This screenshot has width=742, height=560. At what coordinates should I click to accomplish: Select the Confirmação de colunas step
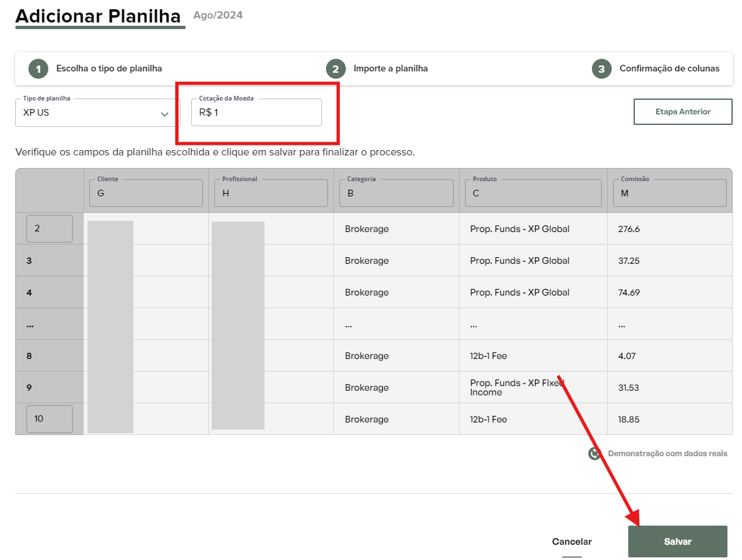(x=669, y=69)
